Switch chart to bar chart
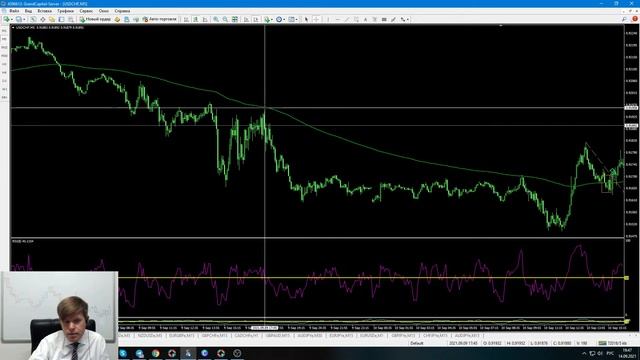This screenshot has width=640, height=360. (x=186, y=19)
